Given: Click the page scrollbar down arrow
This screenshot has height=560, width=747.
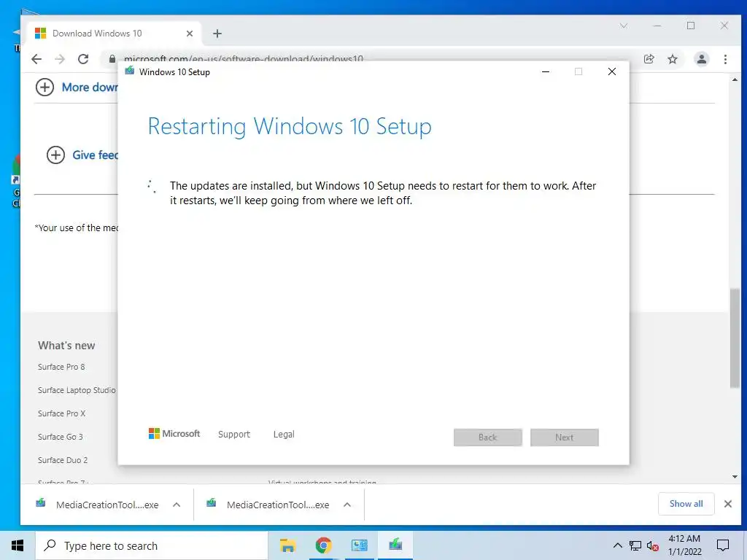Looking at the screenshot, I should (735, 477).
